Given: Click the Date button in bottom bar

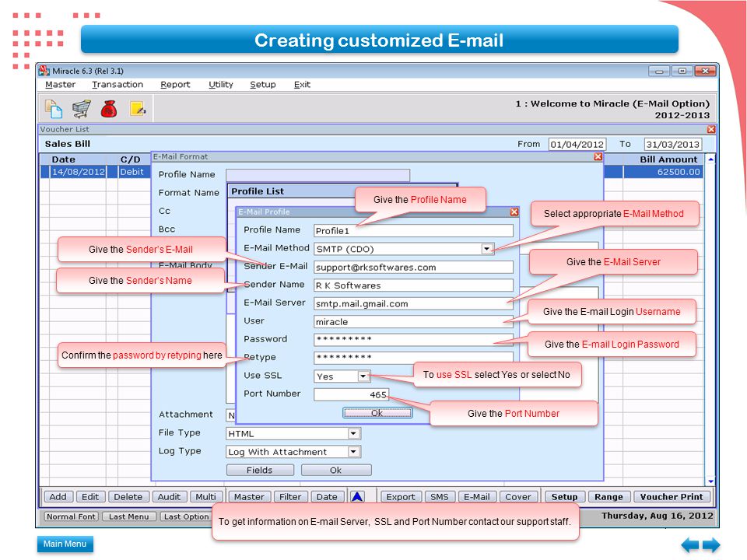Looking at the screenshot, I should [327, 497].
